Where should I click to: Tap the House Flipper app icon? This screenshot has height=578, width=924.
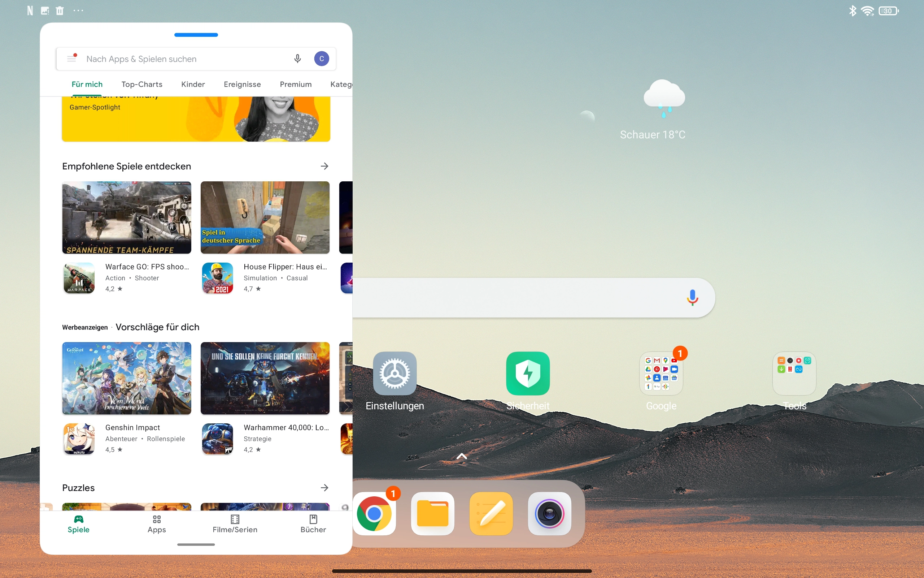coord(217,278)
